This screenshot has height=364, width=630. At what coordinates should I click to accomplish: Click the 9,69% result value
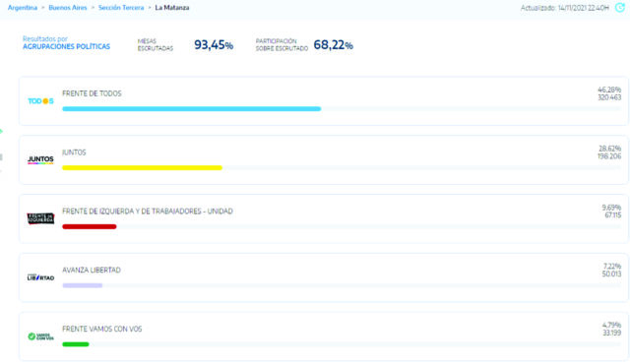click(611, 208)
